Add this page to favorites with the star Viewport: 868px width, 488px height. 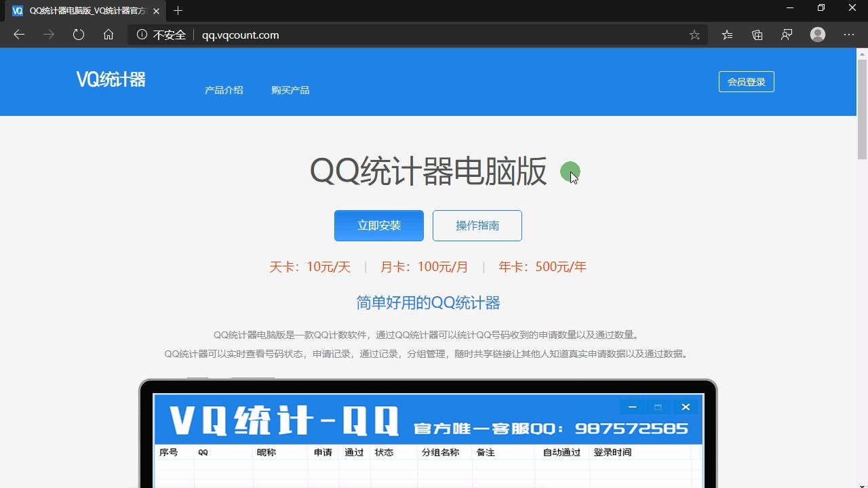694,35
